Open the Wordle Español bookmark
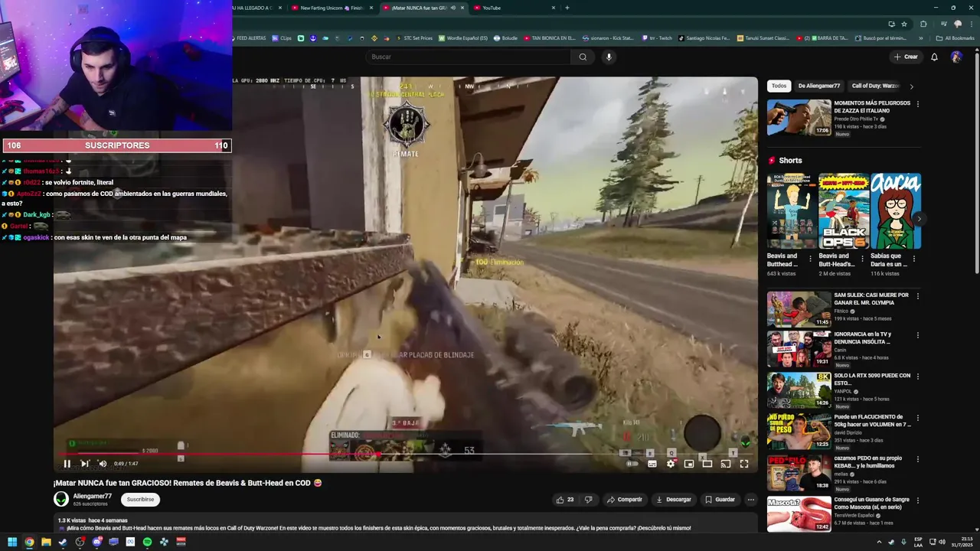Image resolution: width=980 pixels, height=551 pixels. coord(462,37)
